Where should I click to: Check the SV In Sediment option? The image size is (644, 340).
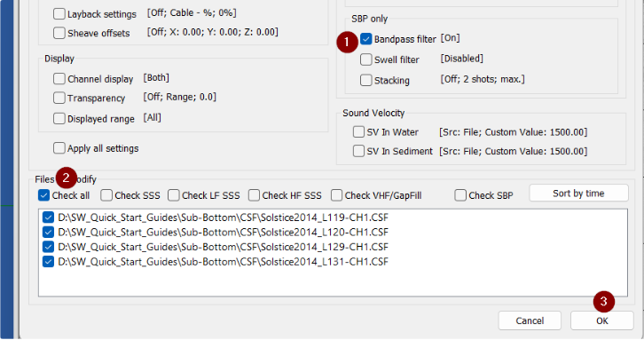[358, 151]
